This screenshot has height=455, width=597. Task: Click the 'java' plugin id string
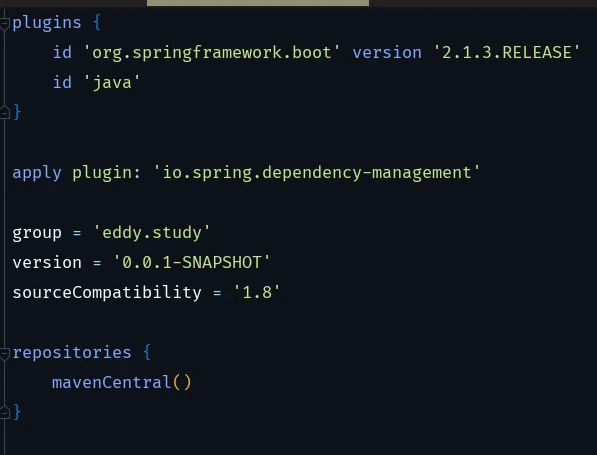pyautogui.click(x=112, y=83)
